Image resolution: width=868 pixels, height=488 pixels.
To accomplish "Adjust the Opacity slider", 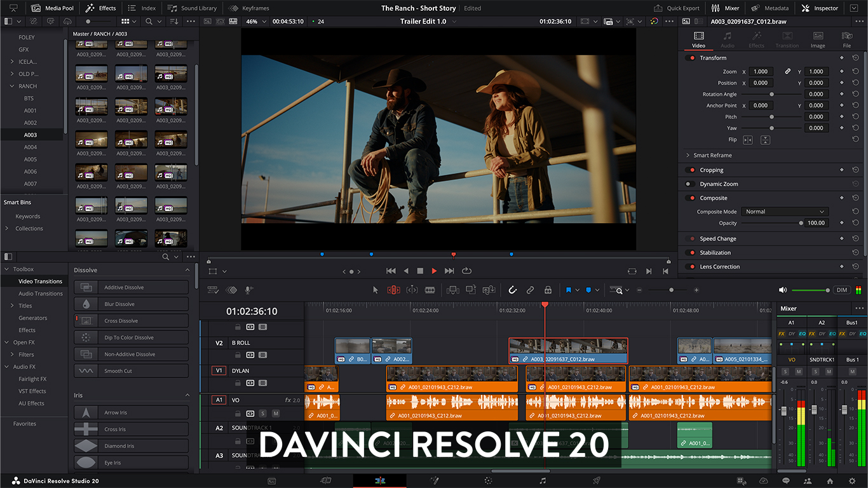I will 772,223.
